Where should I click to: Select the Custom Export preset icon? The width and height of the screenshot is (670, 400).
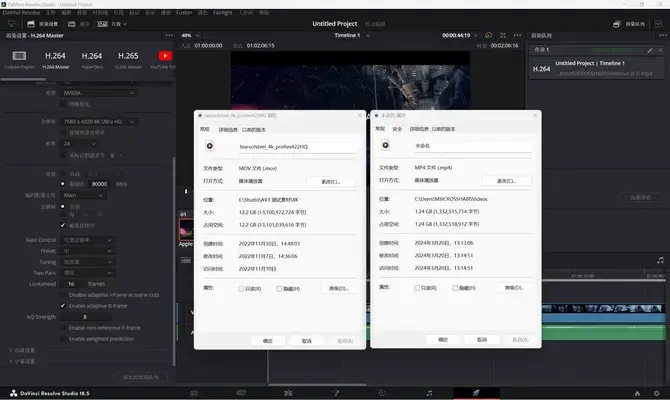coord(19,56)
